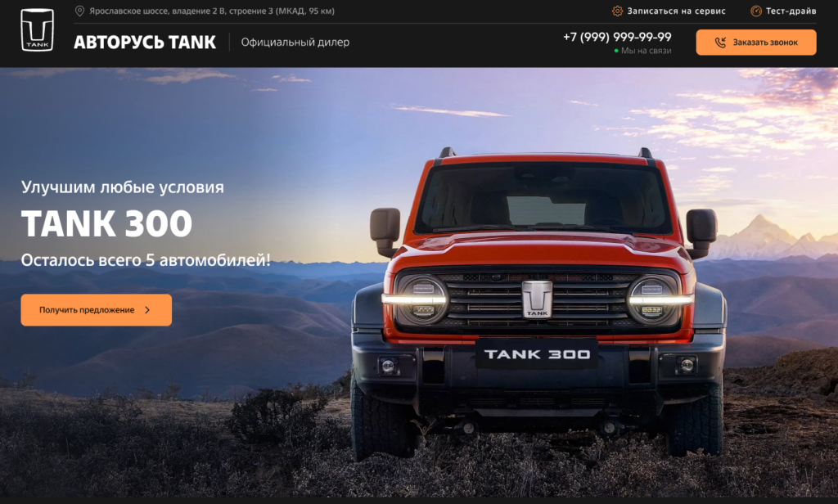838x504 pixels.
Task: Click the chevron arrow on Получить предложение
Action: (147, 310)
